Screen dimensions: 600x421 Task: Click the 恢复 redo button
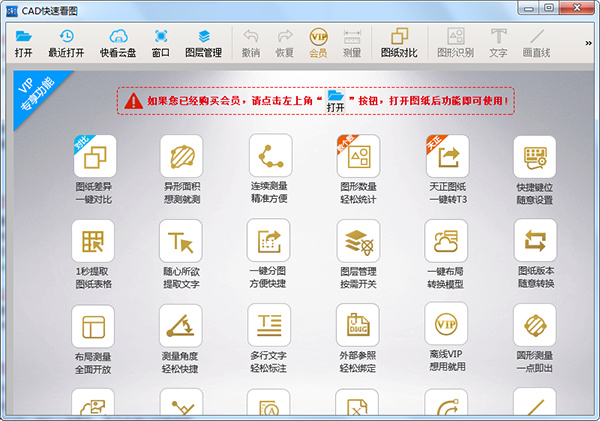[285, 44]
